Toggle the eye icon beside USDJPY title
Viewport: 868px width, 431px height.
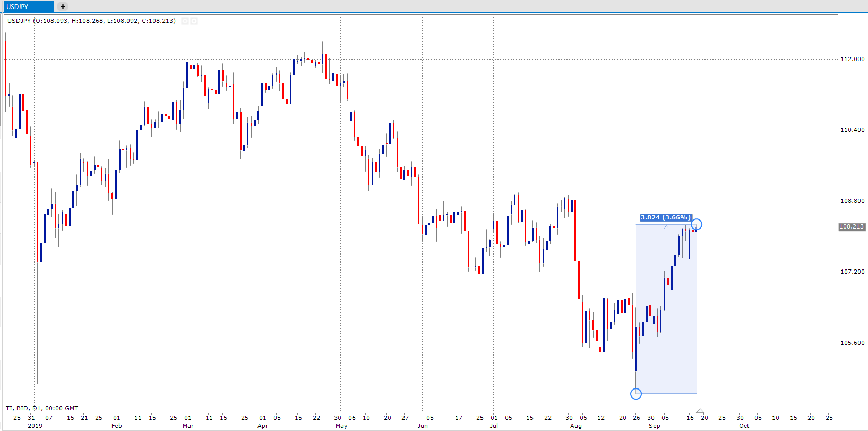(185, 21)
